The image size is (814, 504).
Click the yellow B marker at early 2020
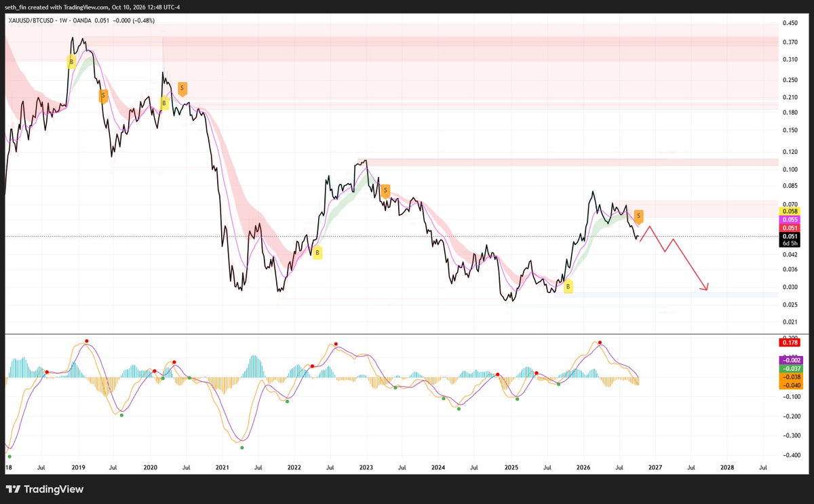click(x=163, y=103)
